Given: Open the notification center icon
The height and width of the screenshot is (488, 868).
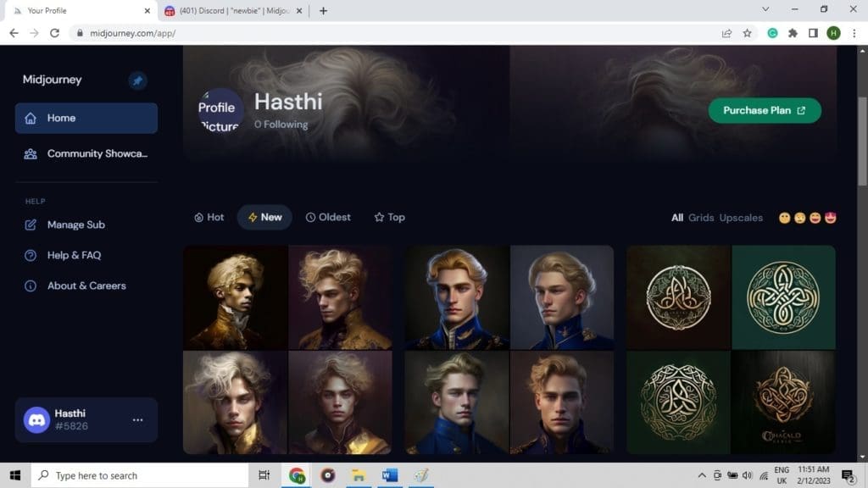Looking at the screenshot, I should click(849, 475).
